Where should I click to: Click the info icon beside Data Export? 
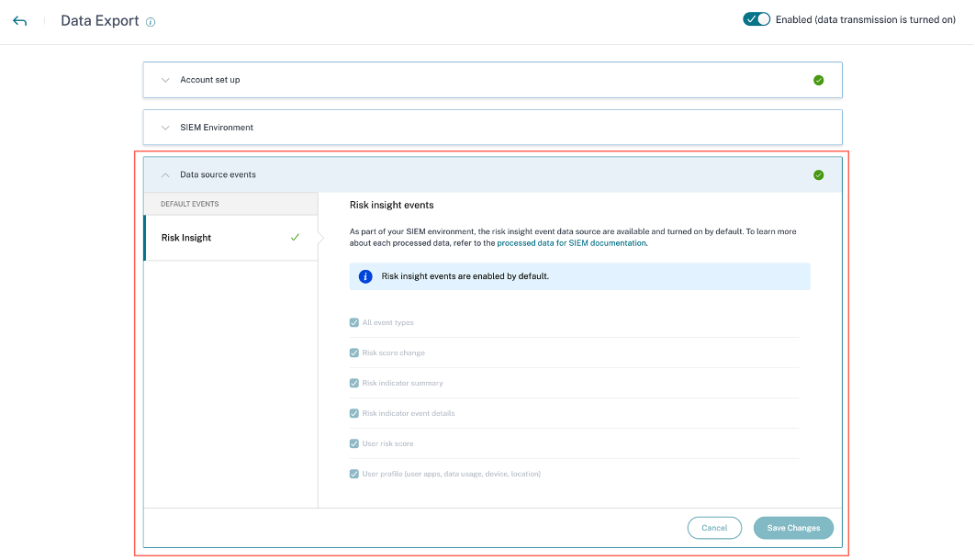coord(151,22)
